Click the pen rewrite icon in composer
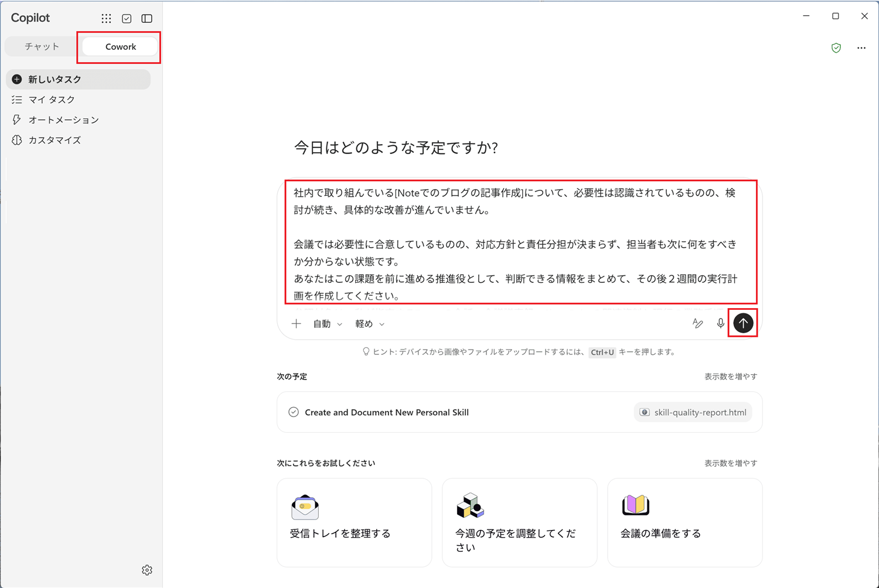Viewport: 879px width, 588px height. click(697, 323)
